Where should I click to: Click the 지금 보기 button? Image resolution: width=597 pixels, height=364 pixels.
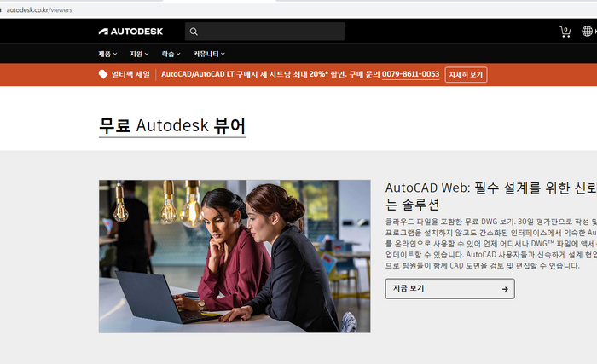tap(449, 289)
